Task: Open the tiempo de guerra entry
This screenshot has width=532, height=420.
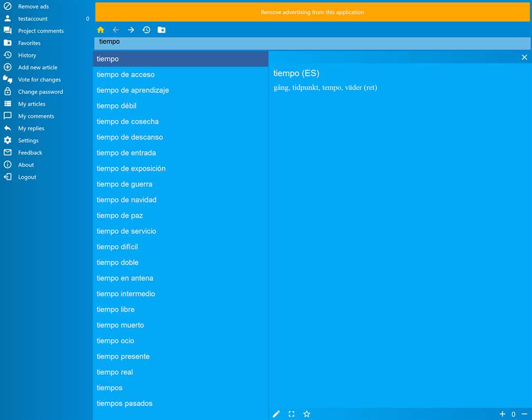Action: [181, 184]
